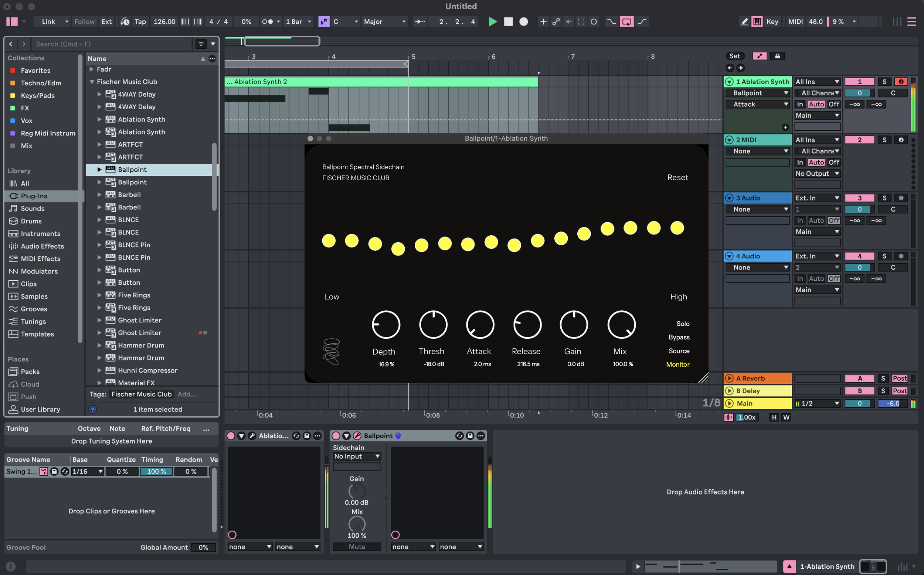Select the Favorites collection
Screen dimensions: 924x575
pyautogui.click(x=35, y=71)
